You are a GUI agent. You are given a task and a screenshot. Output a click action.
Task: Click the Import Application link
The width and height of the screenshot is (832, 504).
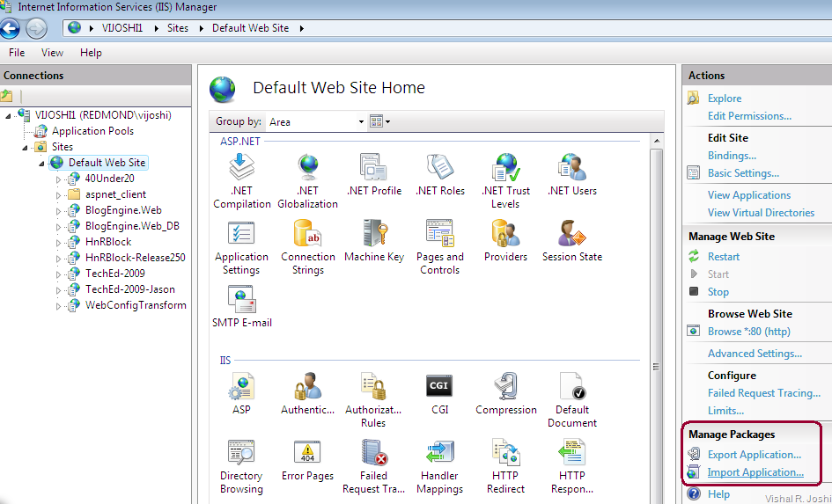click(755, 472)
